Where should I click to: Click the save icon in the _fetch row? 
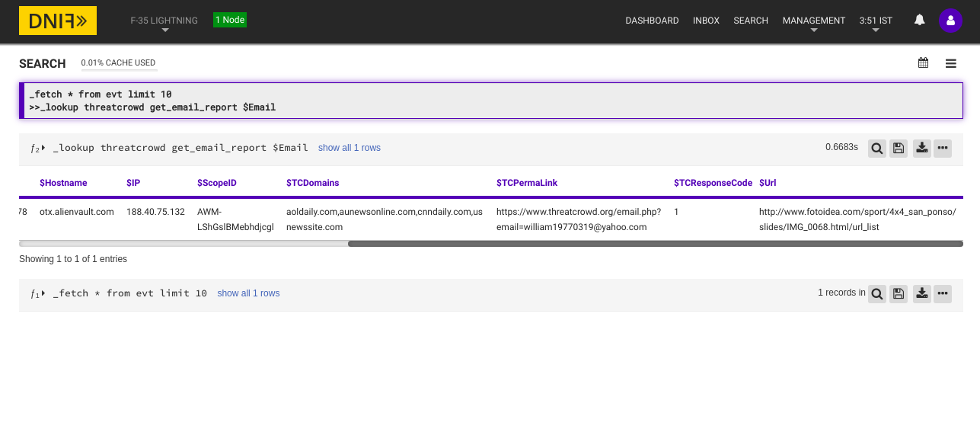click(899, 294)
